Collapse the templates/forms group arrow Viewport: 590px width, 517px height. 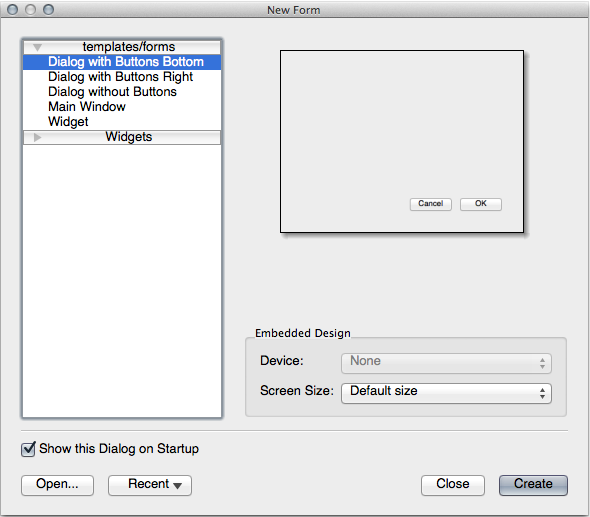tap(37, 47)
